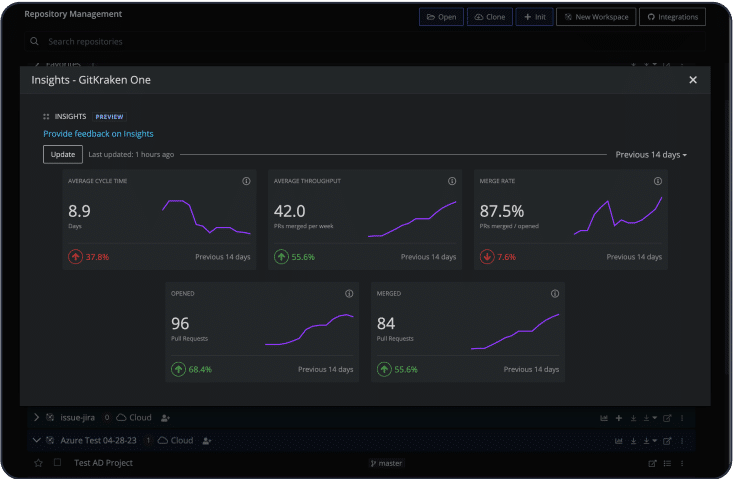This screenshot has height=479, width=733.
Task: Click the 8.9 Days value
Action: [x=79, y=211]
